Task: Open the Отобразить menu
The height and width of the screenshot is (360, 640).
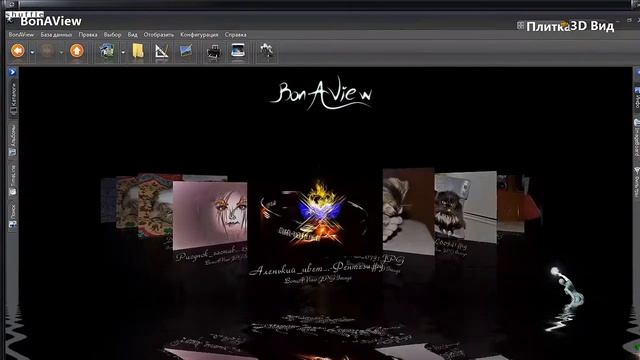Action: point(159,35)
